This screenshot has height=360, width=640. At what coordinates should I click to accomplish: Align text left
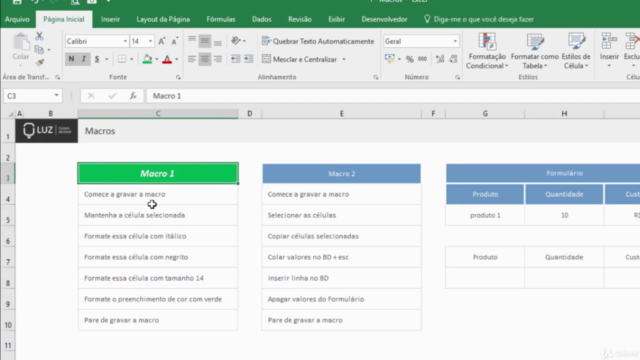(x=192, y=59)
